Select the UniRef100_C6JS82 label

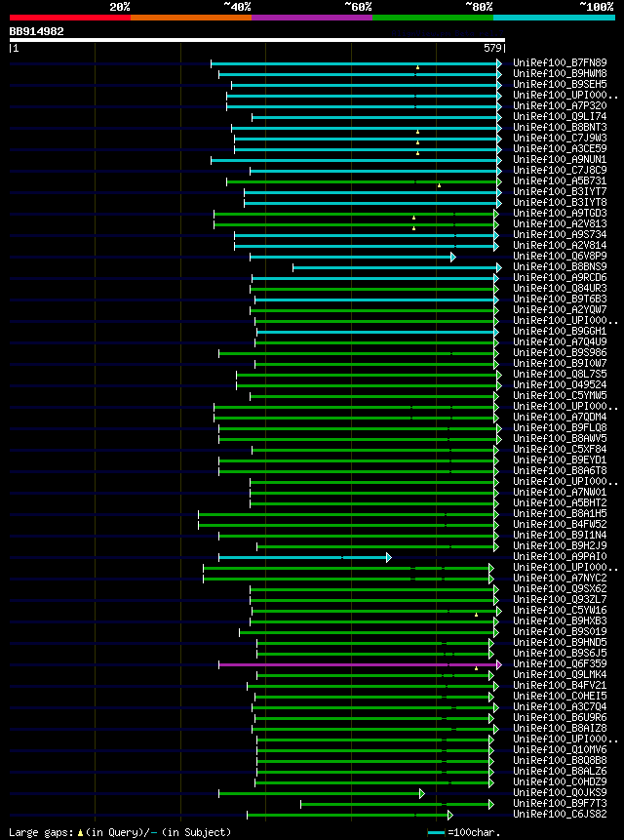click(x=560, y=814)
